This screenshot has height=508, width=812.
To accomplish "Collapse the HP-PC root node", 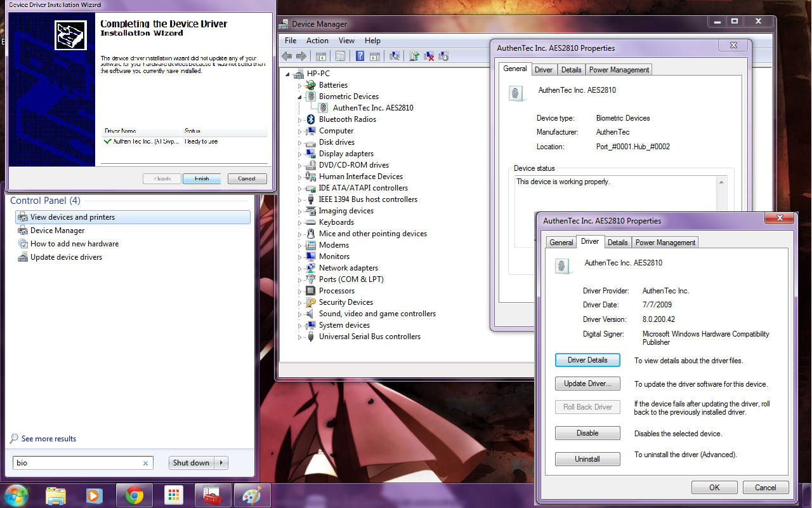I will [289, 74].
